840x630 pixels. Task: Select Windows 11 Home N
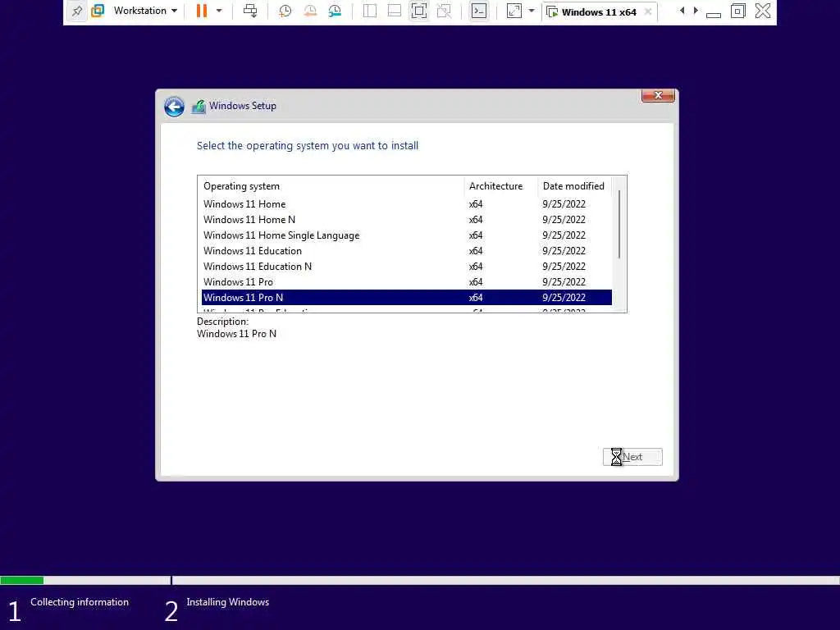407,220
